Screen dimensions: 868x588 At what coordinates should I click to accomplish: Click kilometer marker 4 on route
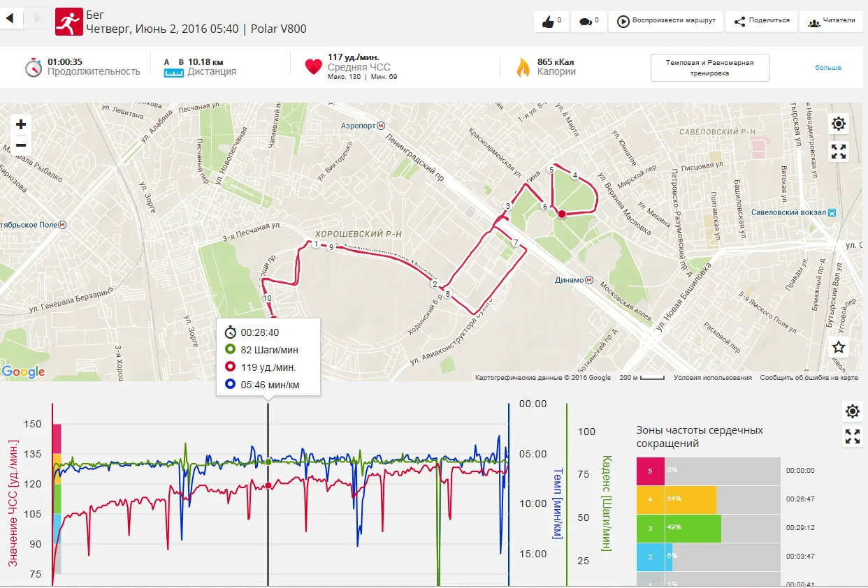tap(574, 176)
